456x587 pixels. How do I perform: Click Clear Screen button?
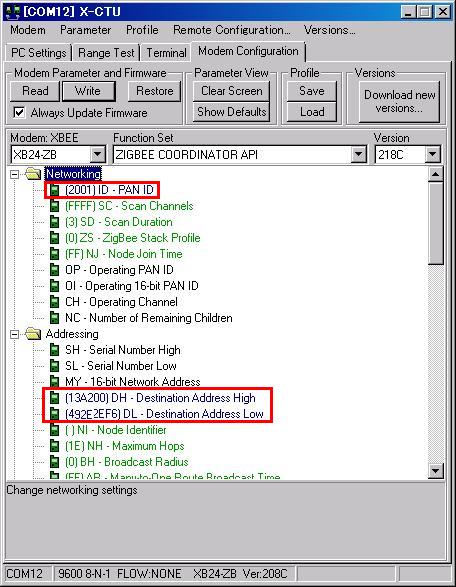pos(231,91)
